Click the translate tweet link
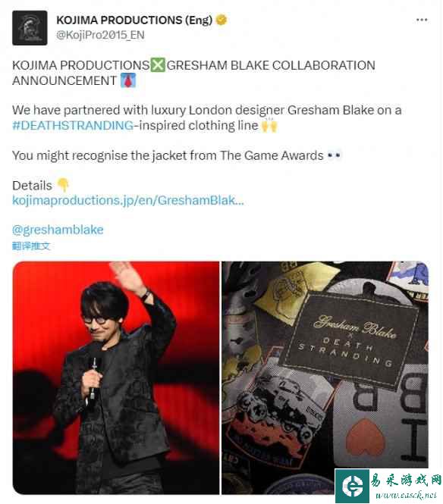 coord(31,246)
